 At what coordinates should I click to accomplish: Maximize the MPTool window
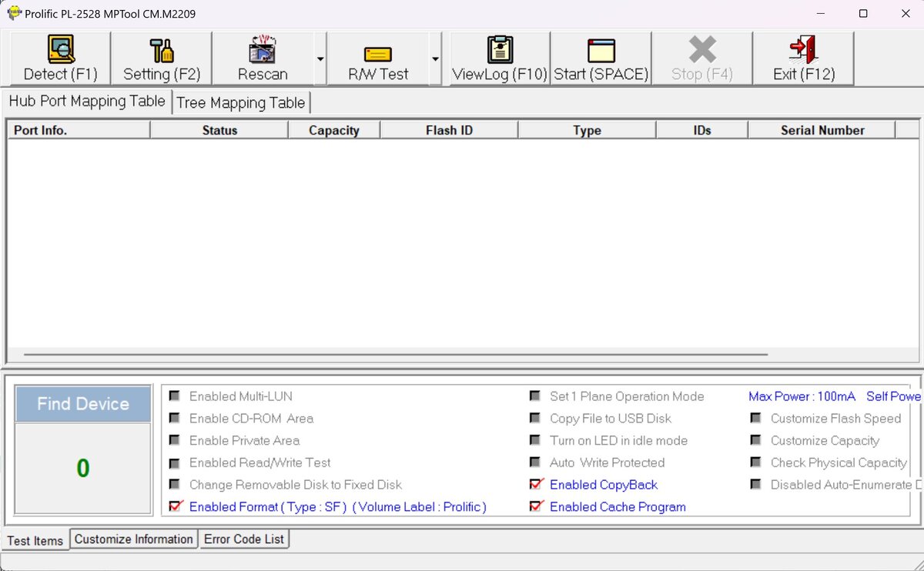[863, 14]
